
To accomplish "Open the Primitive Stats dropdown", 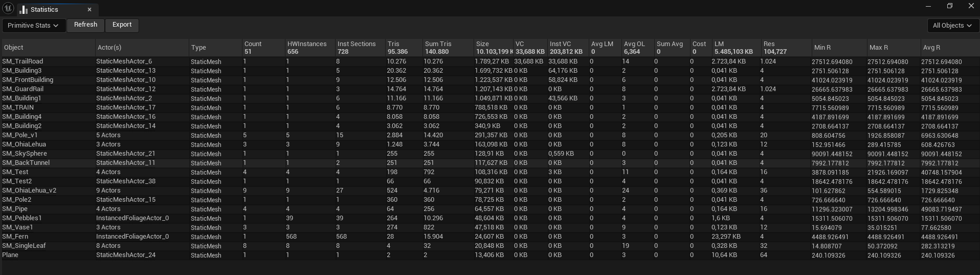I will point(33,26).
